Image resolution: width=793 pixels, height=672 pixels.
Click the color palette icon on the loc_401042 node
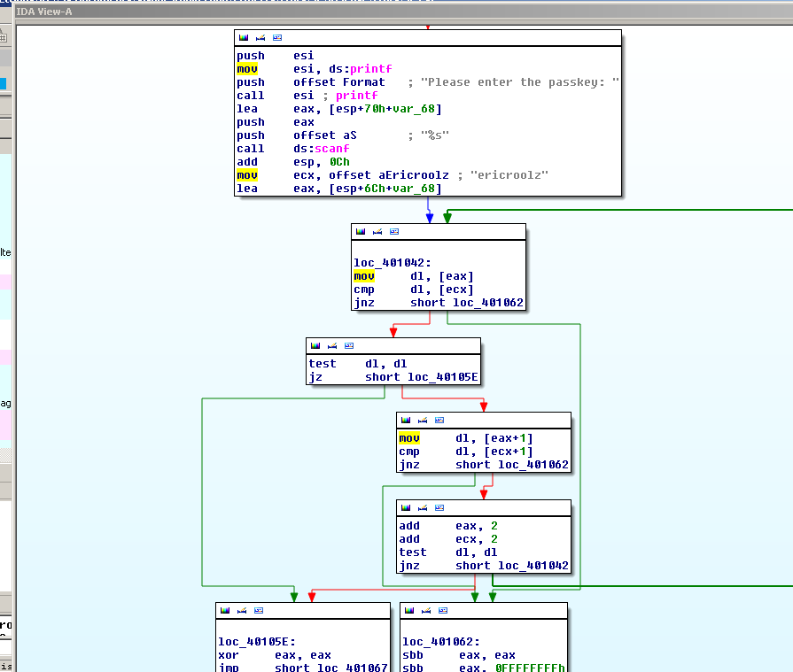pos(361,232)
